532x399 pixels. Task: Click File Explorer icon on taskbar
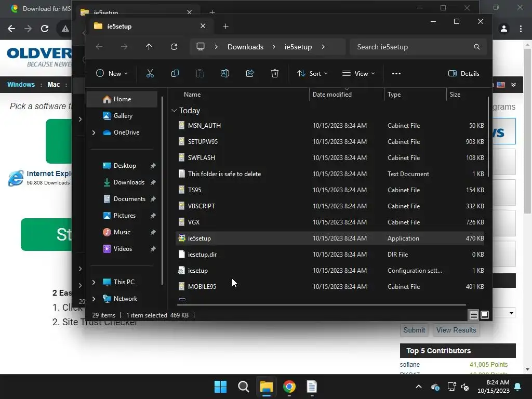[x=267, y=387]
